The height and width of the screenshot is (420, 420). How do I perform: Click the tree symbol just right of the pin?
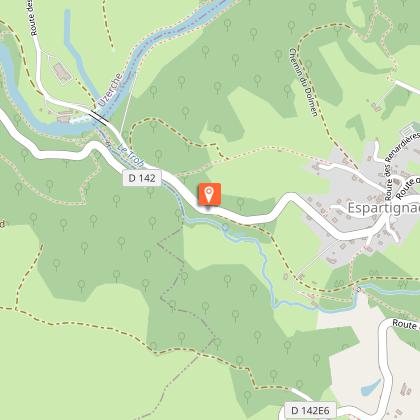tap(240, 203)
